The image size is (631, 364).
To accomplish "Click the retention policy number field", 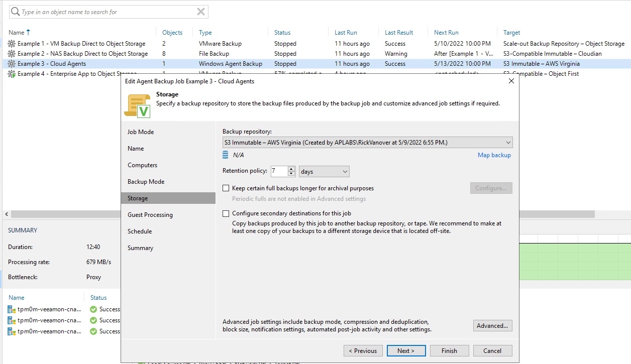I will coord(279,172).
